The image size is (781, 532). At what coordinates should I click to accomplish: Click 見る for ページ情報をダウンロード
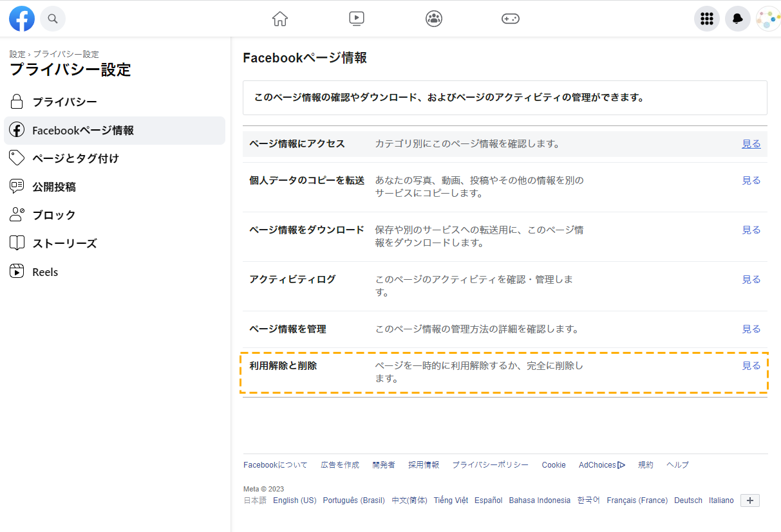pyautogui.click(x=751, y=230)
